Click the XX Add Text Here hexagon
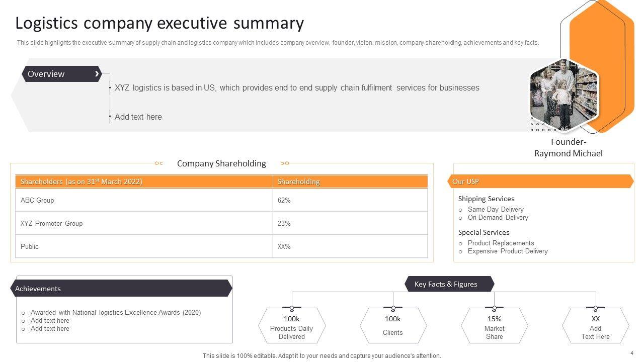 coord(595,327)
